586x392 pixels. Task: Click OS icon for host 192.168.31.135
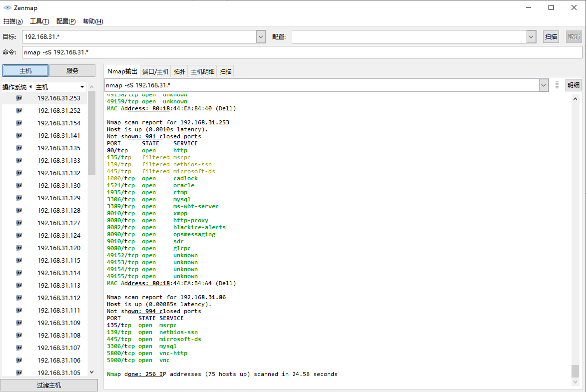19,148
